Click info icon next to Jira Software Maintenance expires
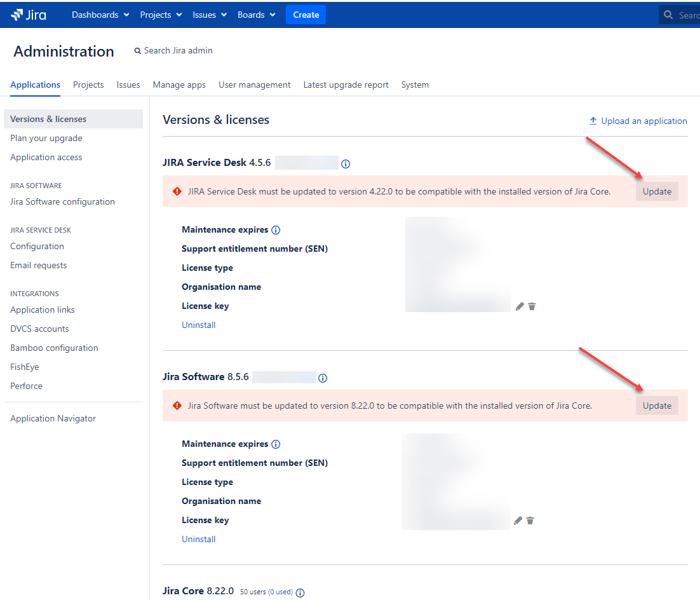This screenshot has height=600, width=700. pyautogui.click(x=276, y=444)
